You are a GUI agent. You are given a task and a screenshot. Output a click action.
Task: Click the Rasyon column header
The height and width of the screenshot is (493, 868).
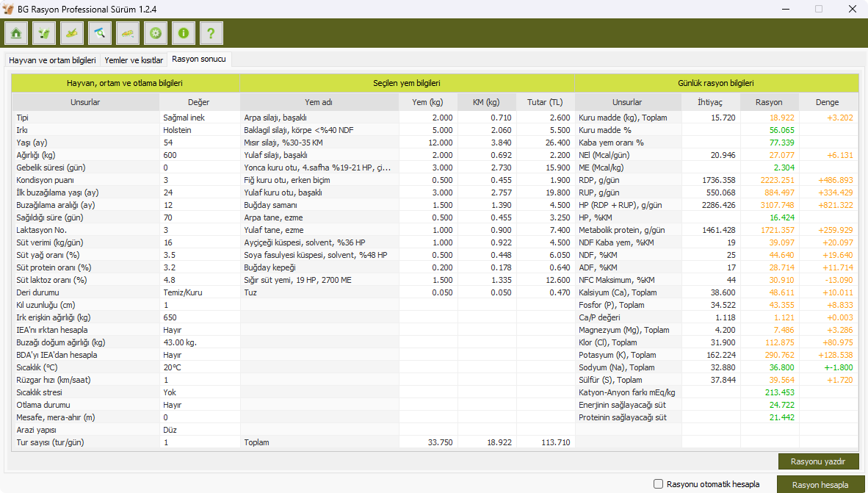point(770,102)
